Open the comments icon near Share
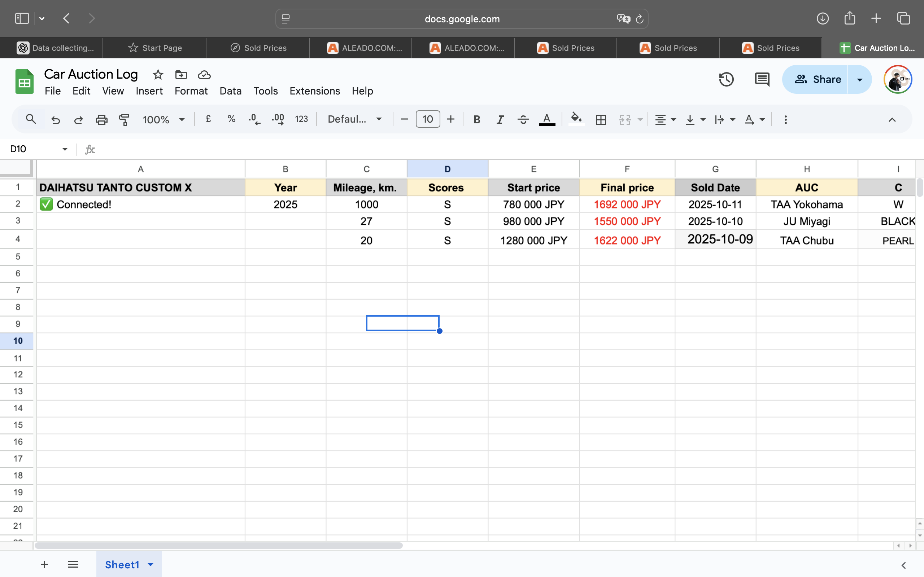The image size is (924, 577). tap(762, 79)
